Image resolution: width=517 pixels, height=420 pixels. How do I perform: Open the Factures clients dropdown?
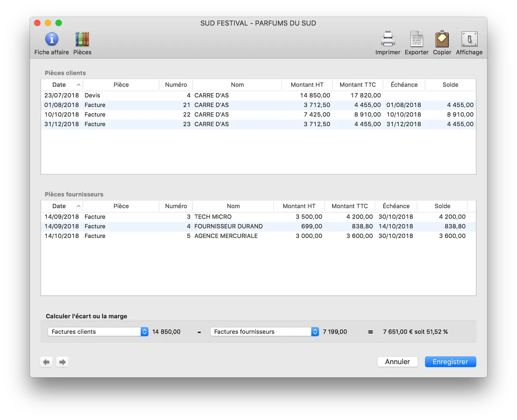[98, 332]
